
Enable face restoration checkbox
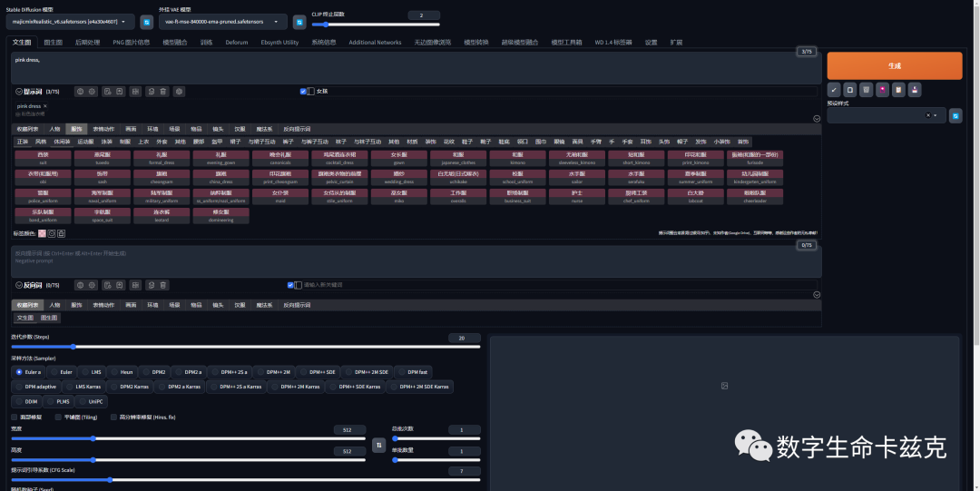pos(15,417)
